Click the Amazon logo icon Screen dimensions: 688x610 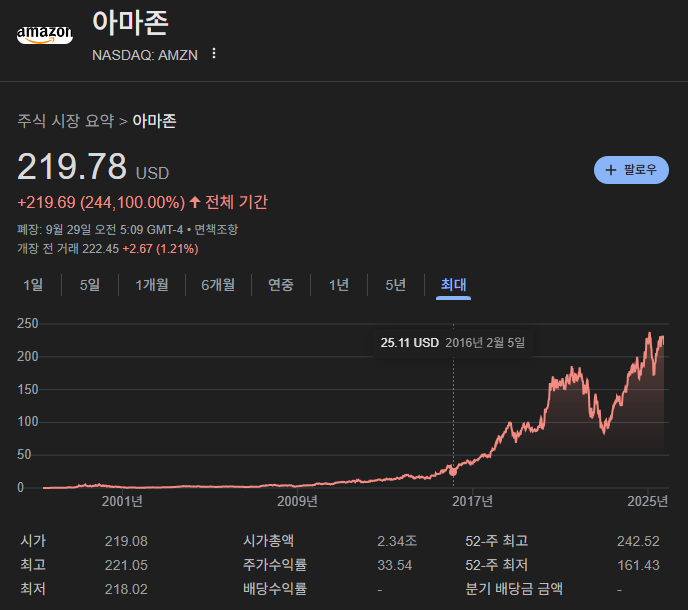pyautogui.click(x=45, y=34)
